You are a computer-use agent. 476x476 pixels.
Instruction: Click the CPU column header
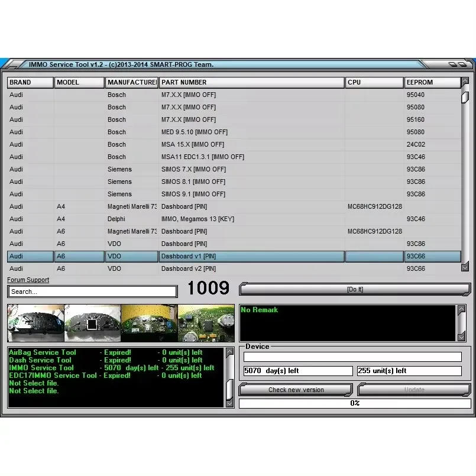point(374,82)
